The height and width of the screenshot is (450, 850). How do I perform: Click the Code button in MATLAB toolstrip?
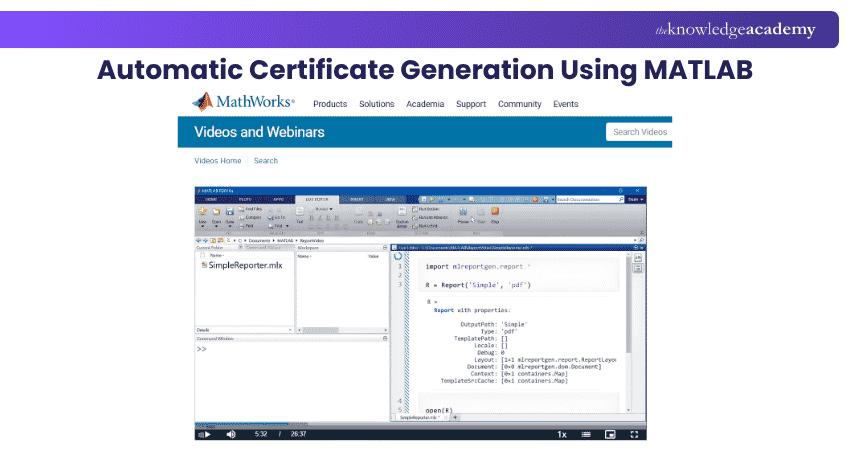[358, 215]
